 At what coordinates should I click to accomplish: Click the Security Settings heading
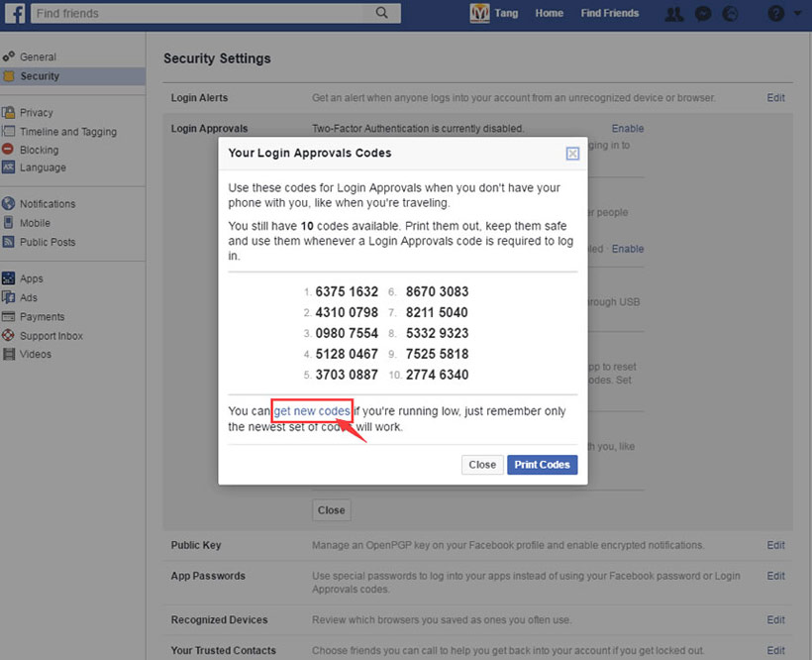pyautogui.click(x=217, y=58)
